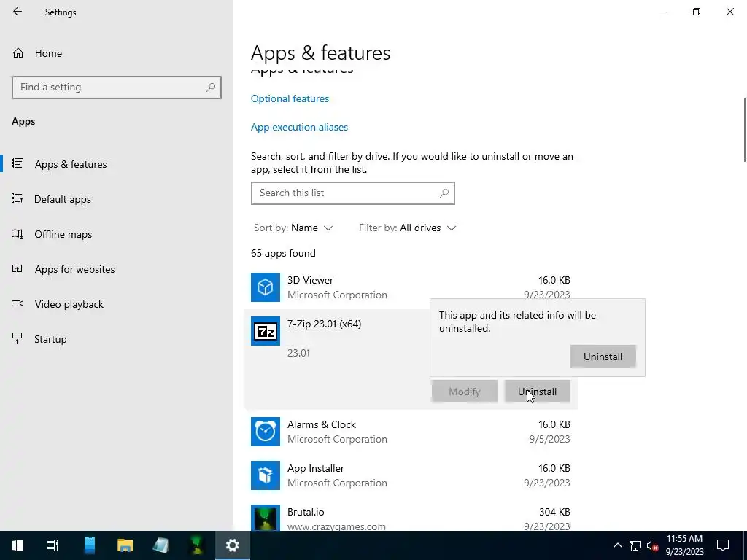Click the Find a setting magnifier icon
Screen dimensions: 747x560
coord(211,87)
